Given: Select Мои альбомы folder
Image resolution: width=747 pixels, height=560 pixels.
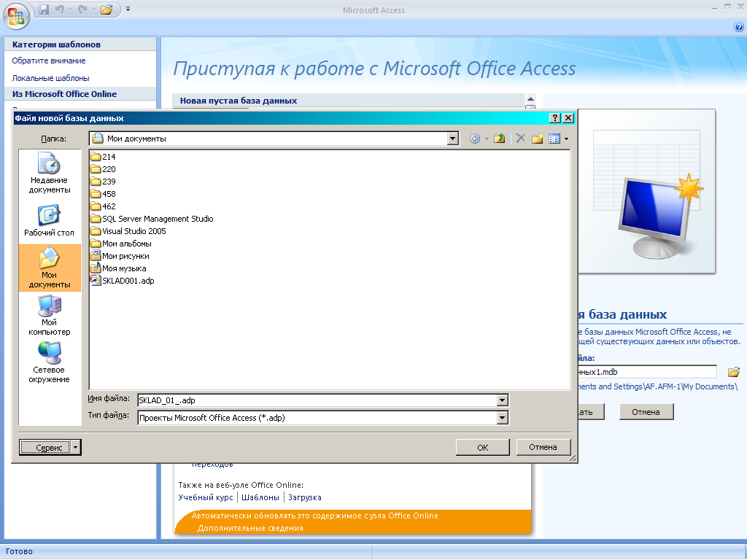Looking at the screenshot, I should tap(121, 244).
